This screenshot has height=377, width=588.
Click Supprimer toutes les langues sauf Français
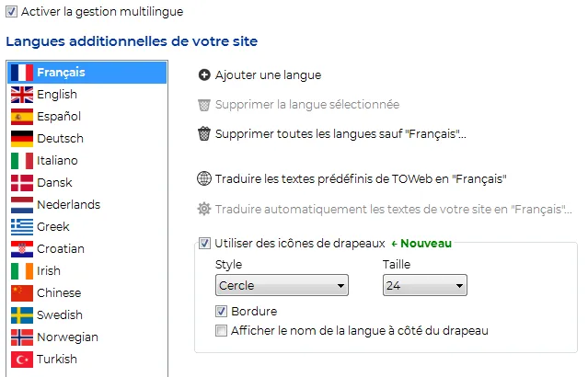pos(340,133)
